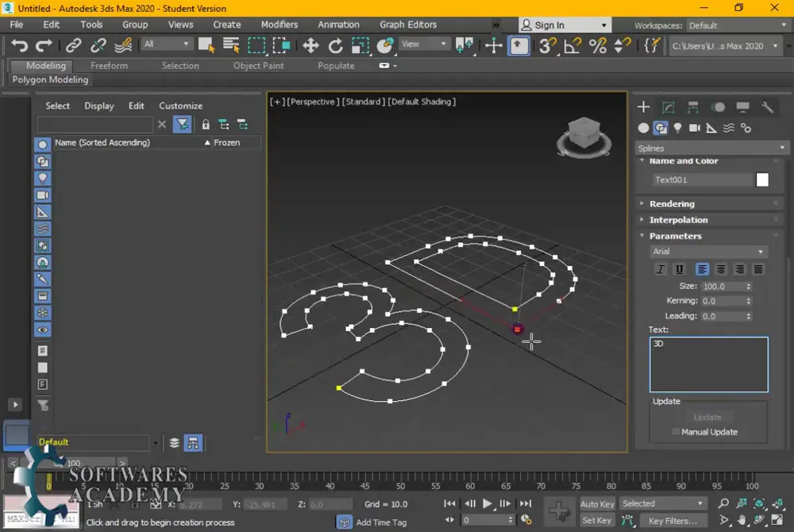Open the View reference coordinate dropdown

click(x=424, y=44)
